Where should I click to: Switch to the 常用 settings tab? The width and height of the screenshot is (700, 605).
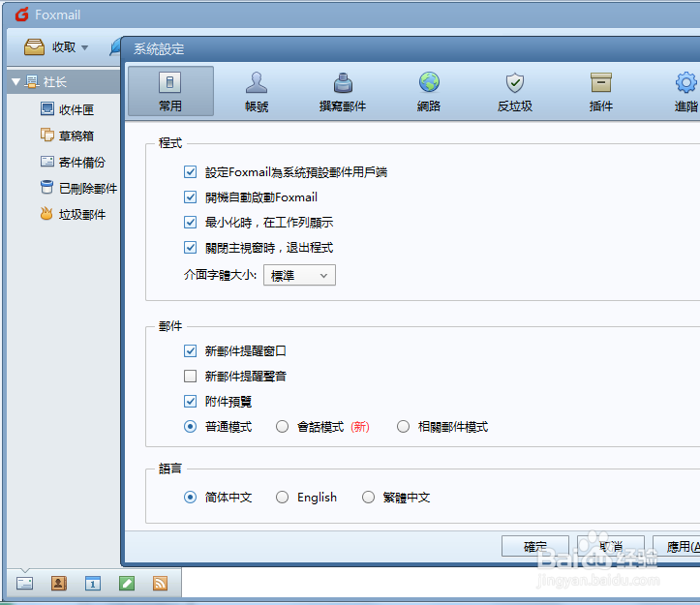[170, 91]
